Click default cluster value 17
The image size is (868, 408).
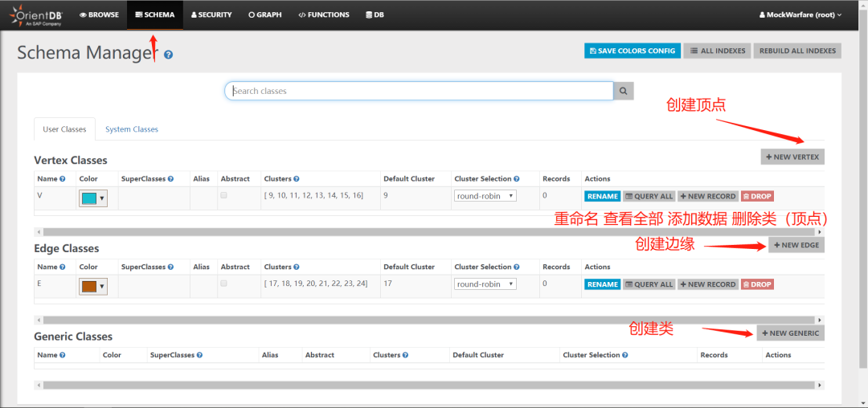click(387, 284)
